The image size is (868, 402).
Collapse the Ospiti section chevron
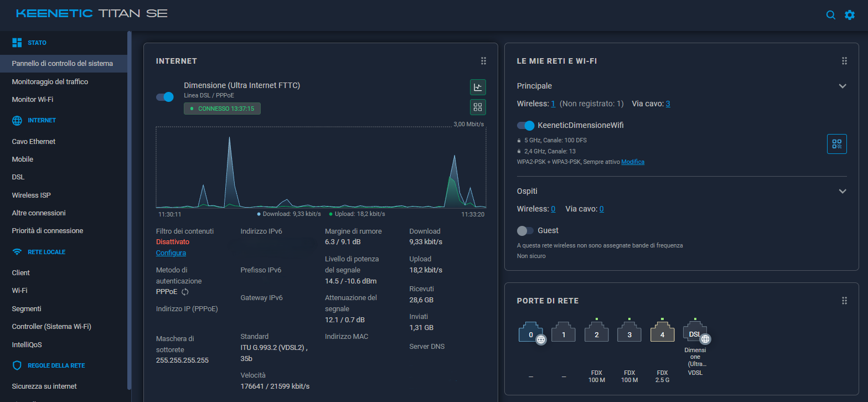coord(843,192)
